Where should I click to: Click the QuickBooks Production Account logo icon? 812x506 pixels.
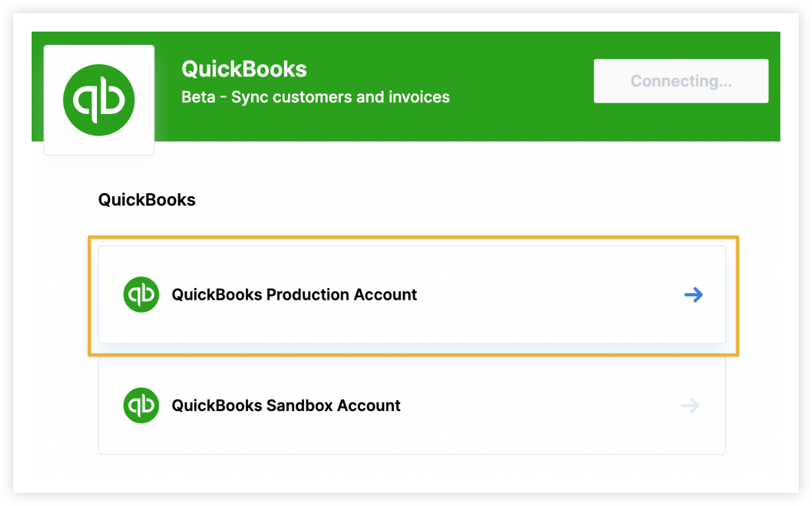pyautogui.click(x=141, y=295)
